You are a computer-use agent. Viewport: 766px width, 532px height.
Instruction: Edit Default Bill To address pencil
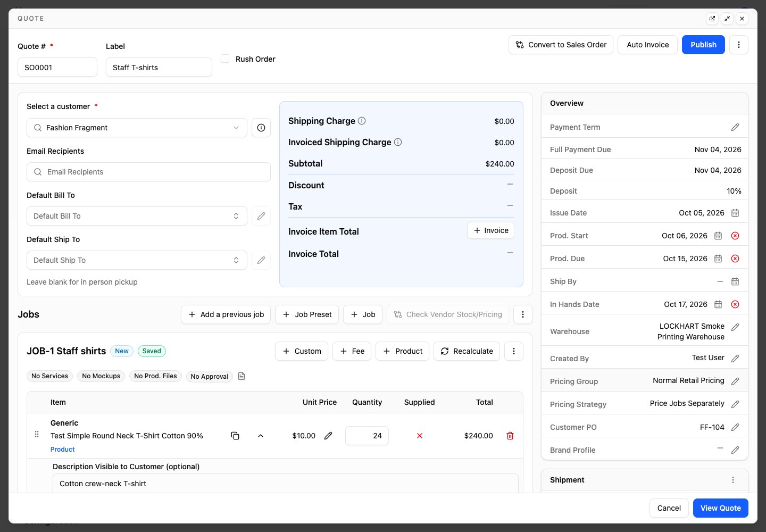261,216
